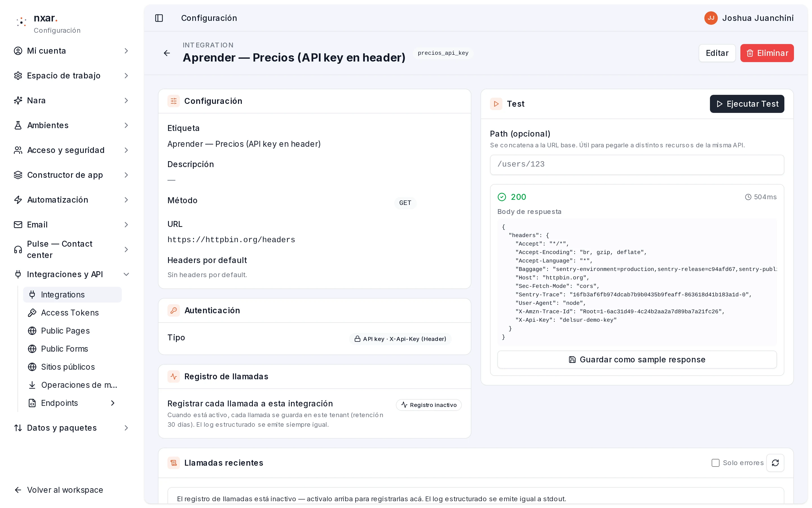Open the Access Tokens item
The height and width of the screenshot is (508, 812).
[72, 313]
